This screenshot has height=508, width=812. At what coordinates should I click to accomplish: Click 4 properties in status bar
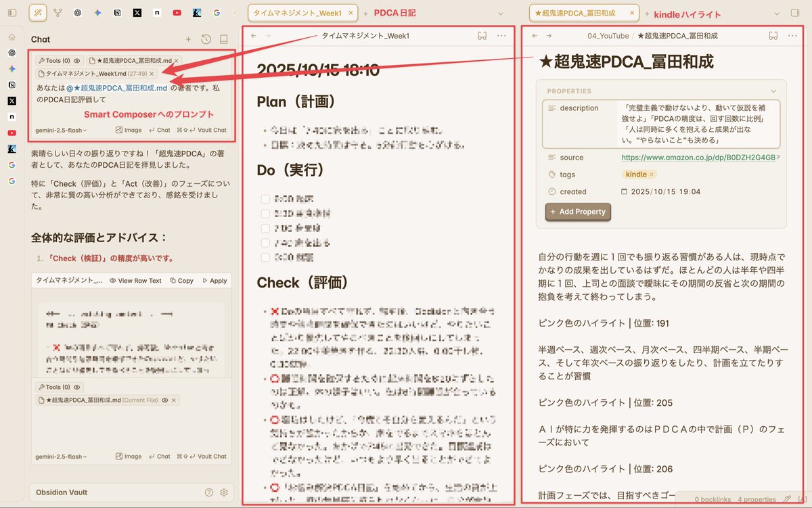[757, 500]
